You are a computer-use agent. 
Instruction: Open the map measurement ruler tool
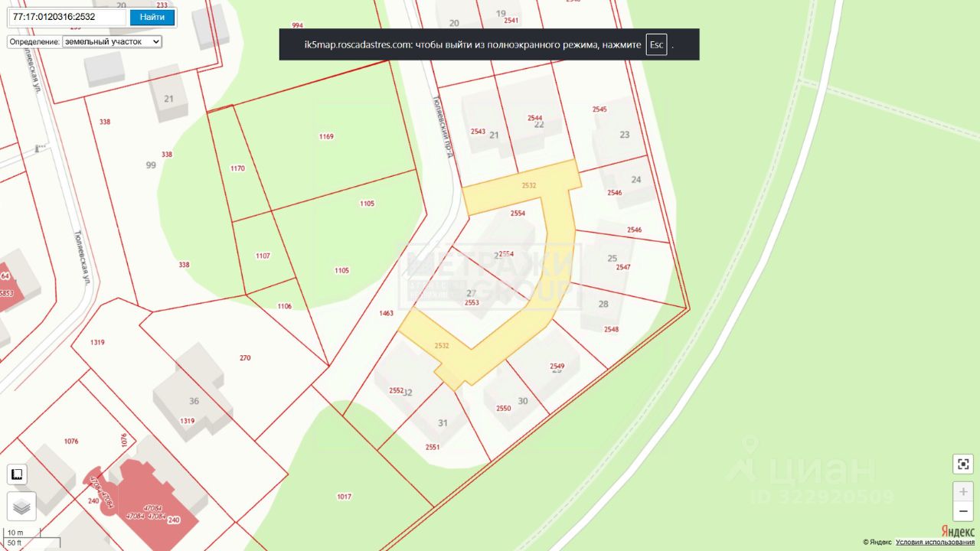click(x=16, y=474)
